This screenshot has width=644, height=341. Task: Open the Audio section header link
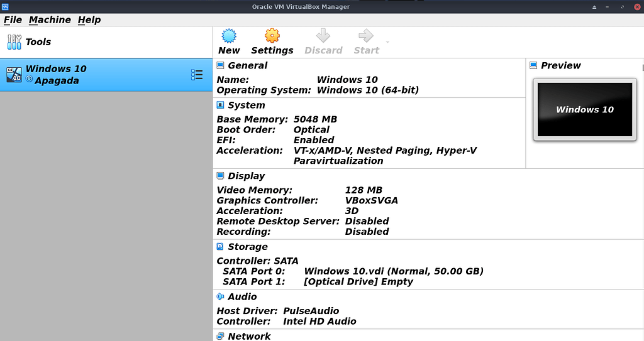point(242,296)
